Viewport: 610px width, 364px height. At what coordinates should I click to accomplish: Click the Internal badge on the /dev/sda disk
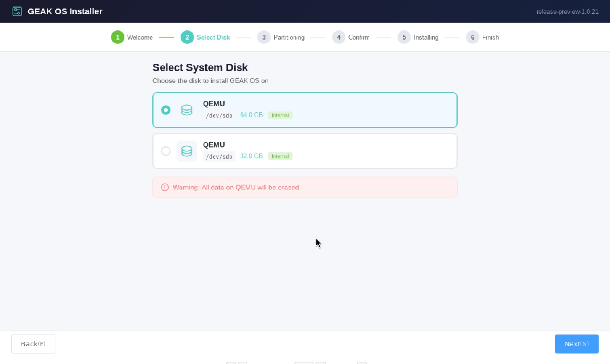[x=280, y=115]
